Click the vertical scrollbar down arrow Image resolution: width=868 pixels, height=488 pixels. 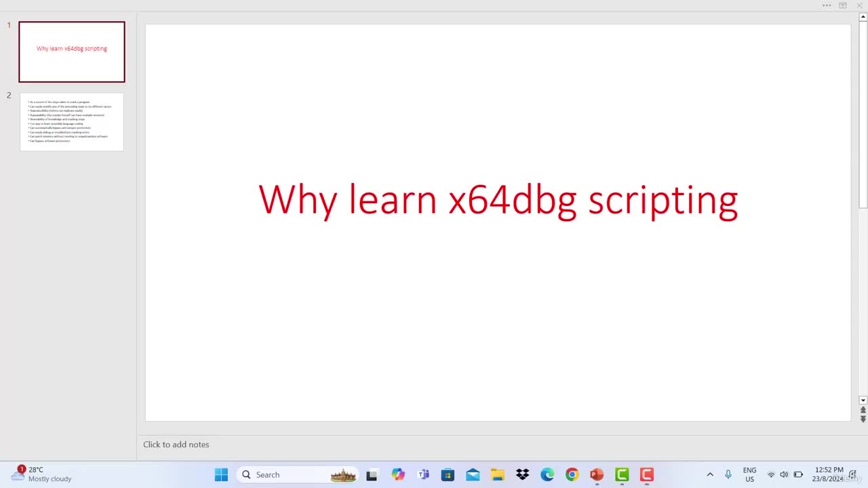click(x=863, y=401)
